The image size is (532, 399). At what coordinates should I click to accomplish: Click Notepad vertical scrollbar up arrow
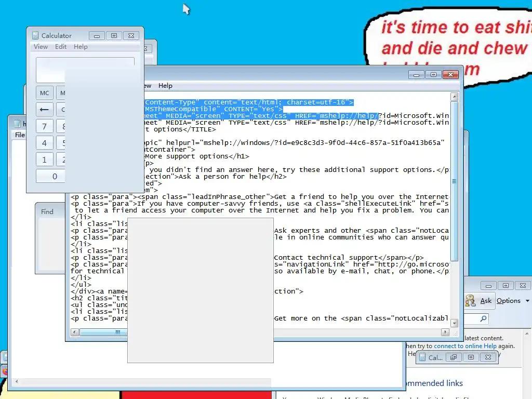[x=454, y=97]
